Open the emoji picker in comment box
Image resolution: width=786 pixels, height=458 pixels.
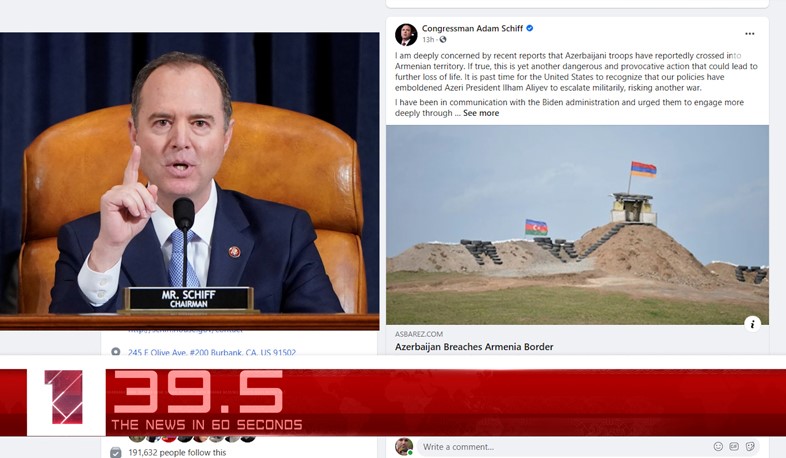pos(718,446)
